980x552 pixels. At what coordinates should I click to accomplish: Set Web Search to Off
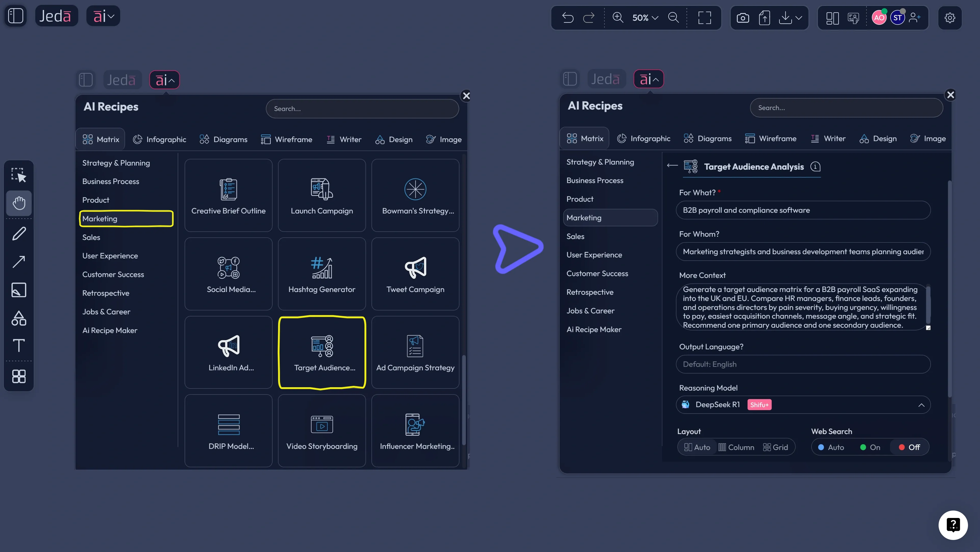tap(909, 447)
